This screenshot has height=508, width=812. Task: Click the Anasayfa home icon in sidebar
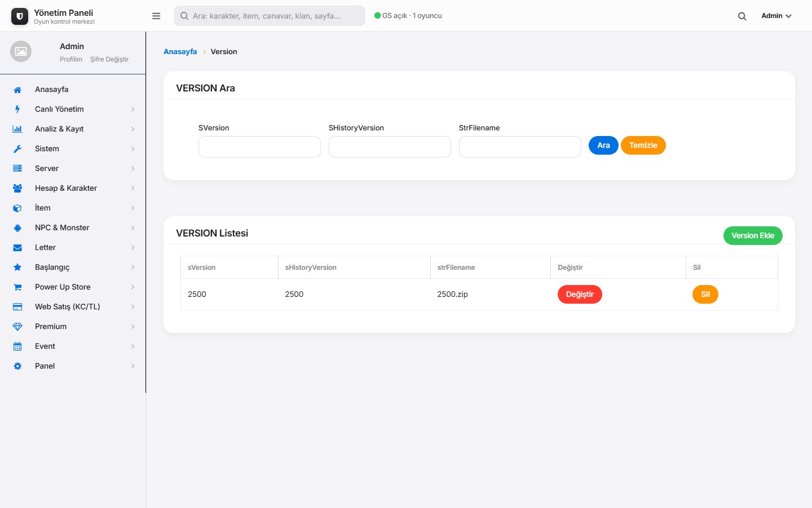17,90
